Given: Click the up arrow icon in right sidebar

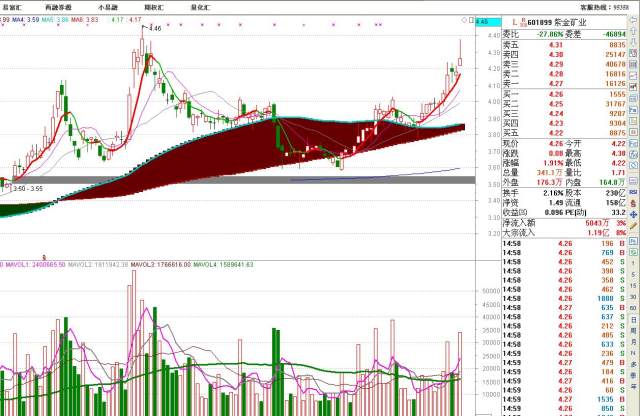Looking at the screenshot, I should tap(633, 31).
